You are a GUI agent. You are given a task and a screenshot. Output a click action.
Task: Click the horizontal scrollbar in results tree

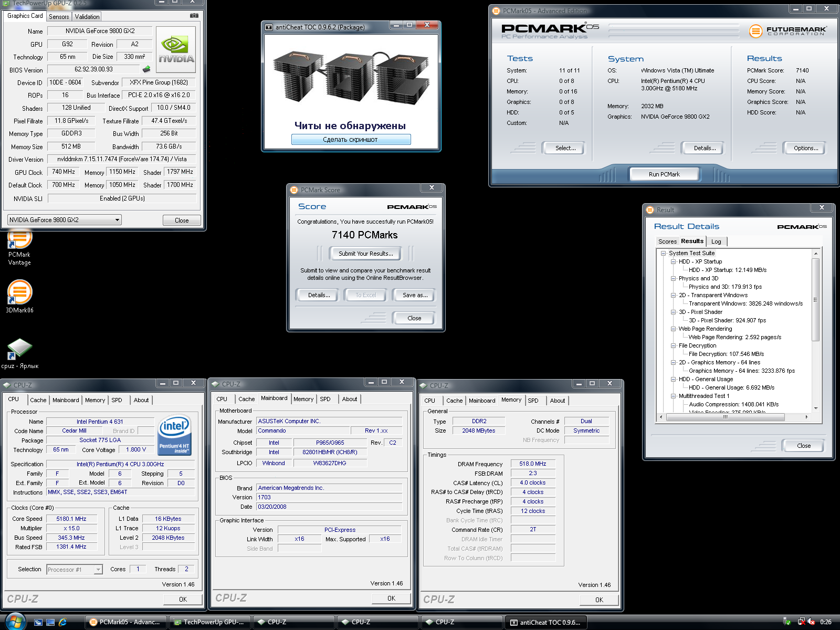[x=725, y=417]
